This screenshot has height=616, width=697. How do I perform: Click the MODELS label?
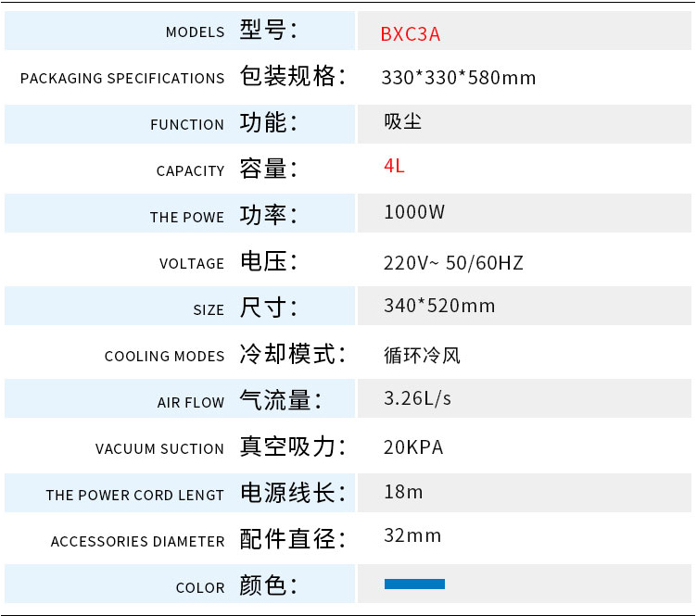195,32
